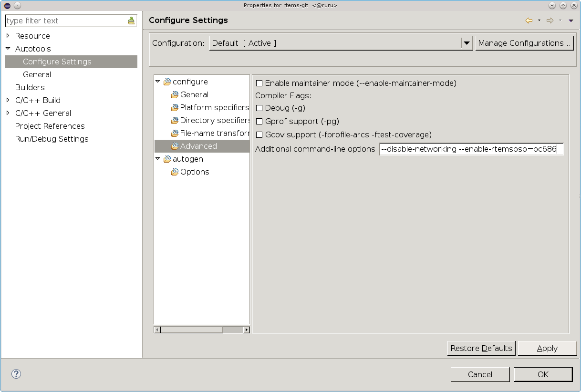The image size is (581, 392).
Task: Enable Gprof support (-pg) checkbox
Action: click(259, 122)
